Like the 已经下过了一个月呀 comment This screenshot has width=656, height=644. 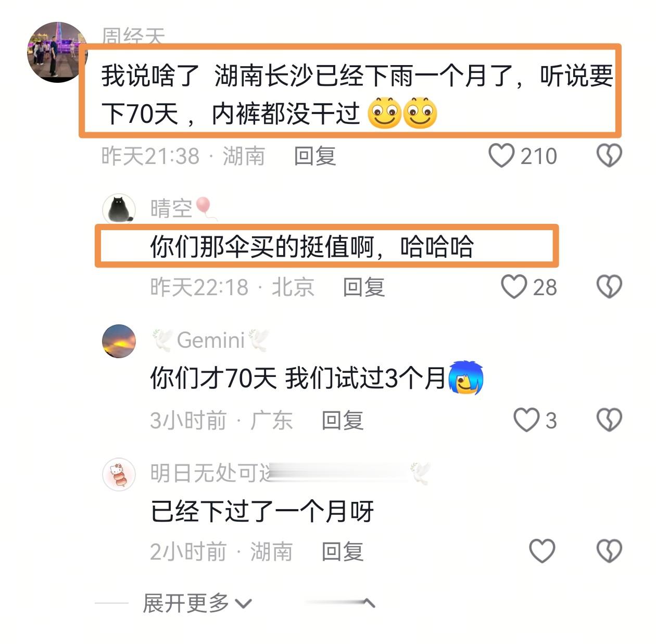542,551
